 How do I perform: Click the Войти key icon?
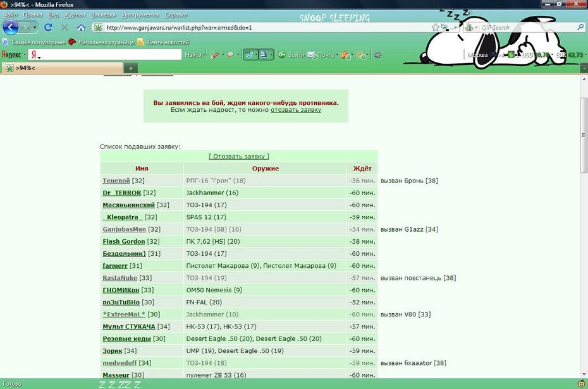(281, 55)
